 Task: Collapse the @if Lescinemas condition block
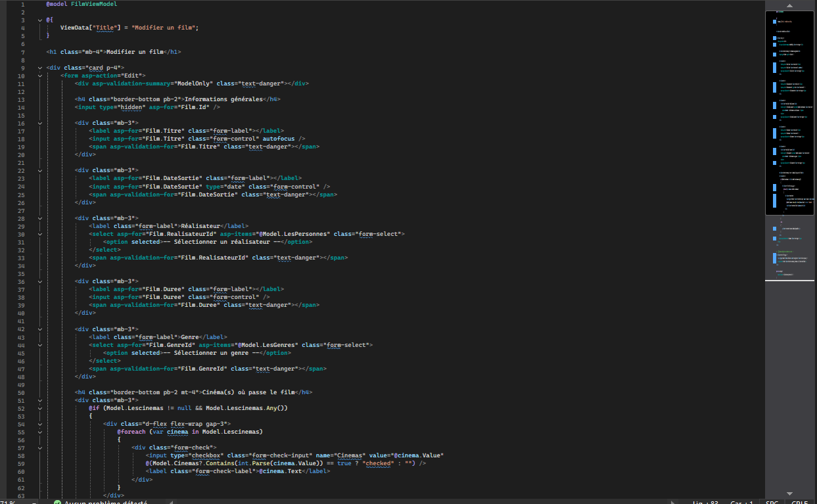pyautogui.click(x=40, y=407)
